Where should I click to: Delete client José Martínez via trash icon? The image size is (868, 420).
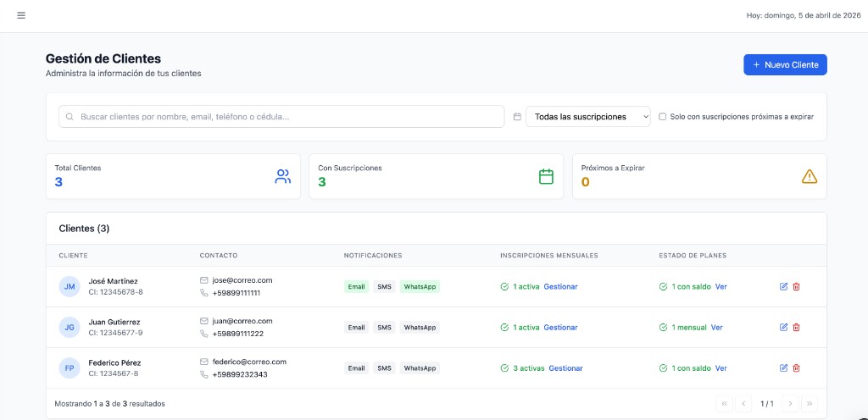point(796,286)
